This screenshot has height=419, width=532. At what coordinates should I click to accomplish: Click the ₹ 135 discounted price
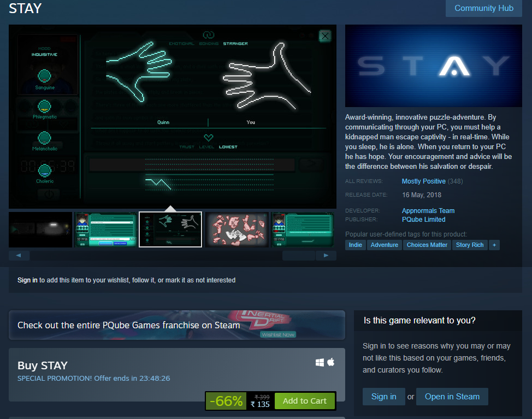260,404
